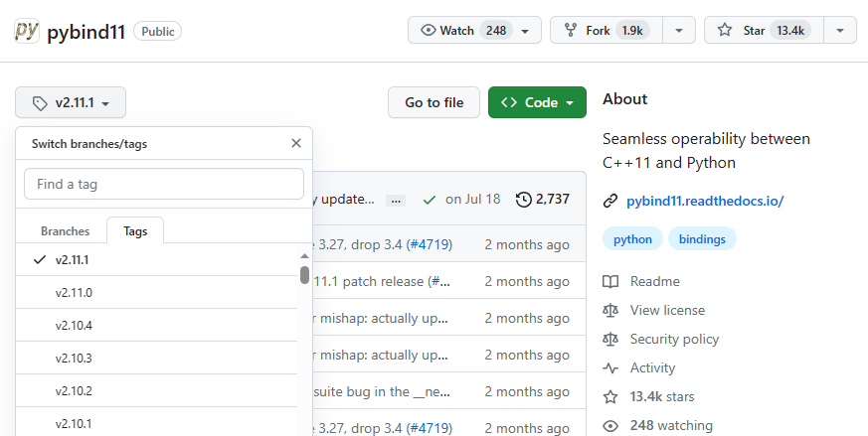Open the v2.11.1 branch/tag switcher
Screen dimensions: 868x436
click(71, 102)
